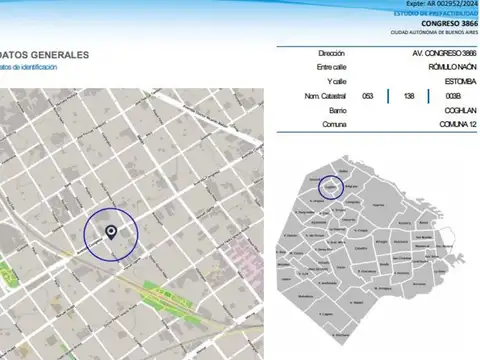Click the location pin marker on the map

(x=111, y=233)
